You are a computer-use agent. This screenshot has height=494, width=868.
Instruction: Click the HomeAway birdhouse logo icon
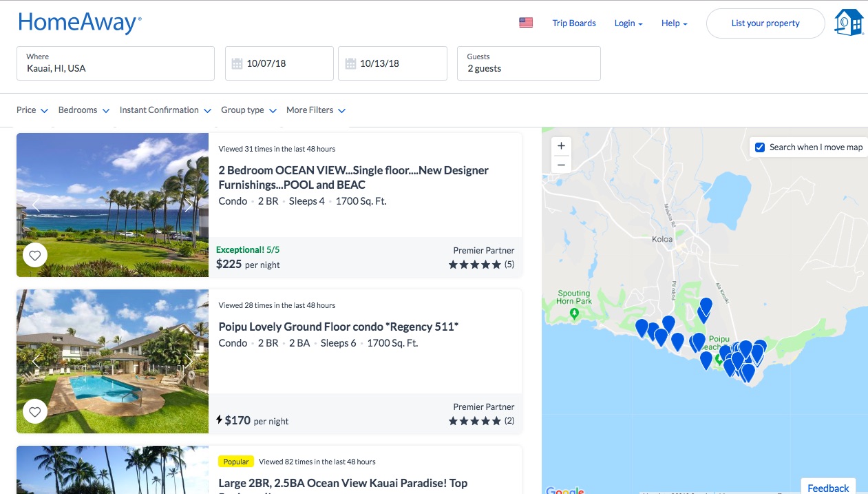(x=849, y=23)
